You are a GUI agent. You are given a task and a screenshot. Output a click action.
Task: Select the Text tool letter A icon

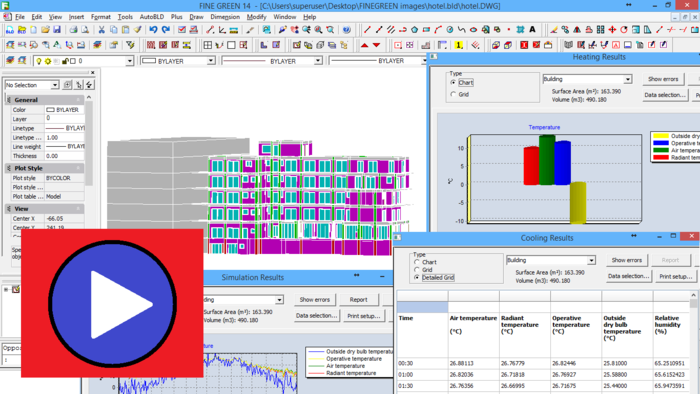pyautogui.click(x=532, y=30)
